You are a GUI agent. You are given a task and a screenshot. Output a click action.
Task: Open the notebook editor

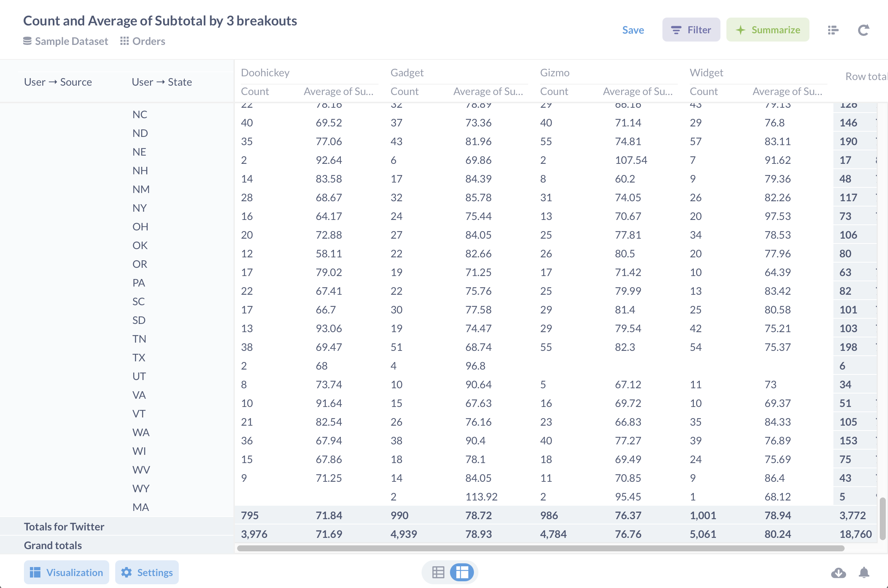833,30
